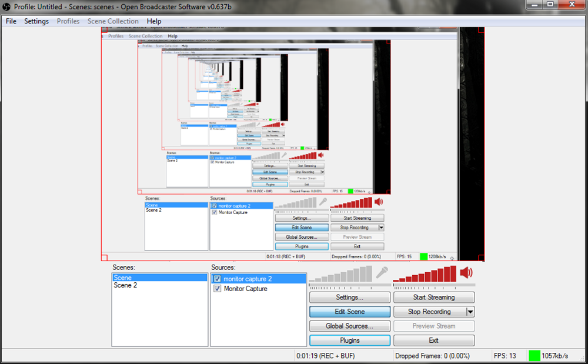
Task: Select the 'monitor capture 2' source name
Action: tap(248, 279)
